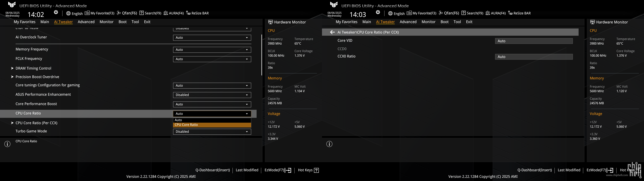Click CCX0 Ratio Auto input field
This screenshot has width=644, height=181.
[x=534, y=57]
